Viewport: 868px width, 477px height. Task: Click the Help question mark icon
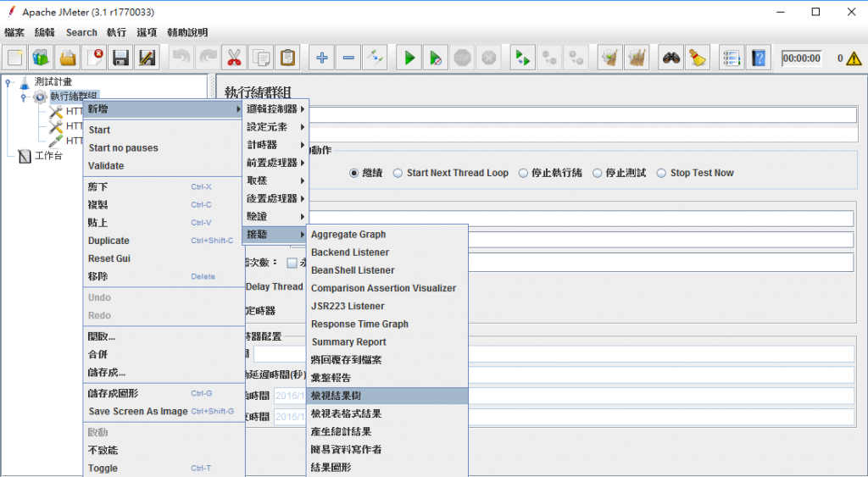coord(759,58)
